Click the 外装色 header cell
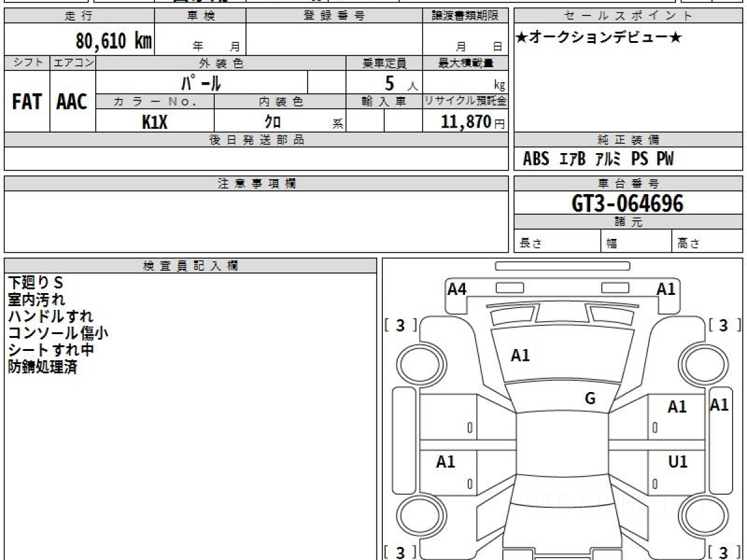The image size is (747, 560). (221, 63)
